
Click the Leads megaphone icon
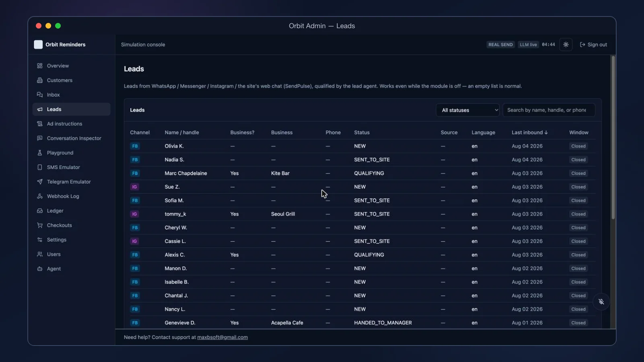[40, 109]
